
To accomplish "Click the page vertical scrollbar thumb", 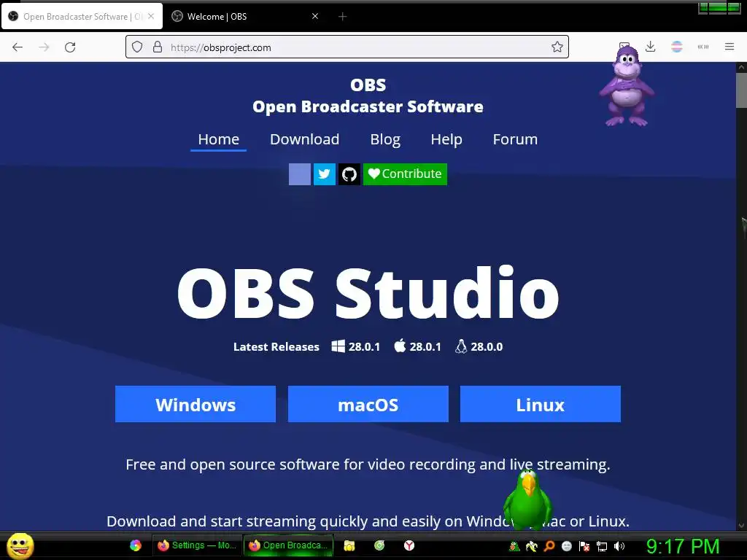I will (x=741, y=90).
